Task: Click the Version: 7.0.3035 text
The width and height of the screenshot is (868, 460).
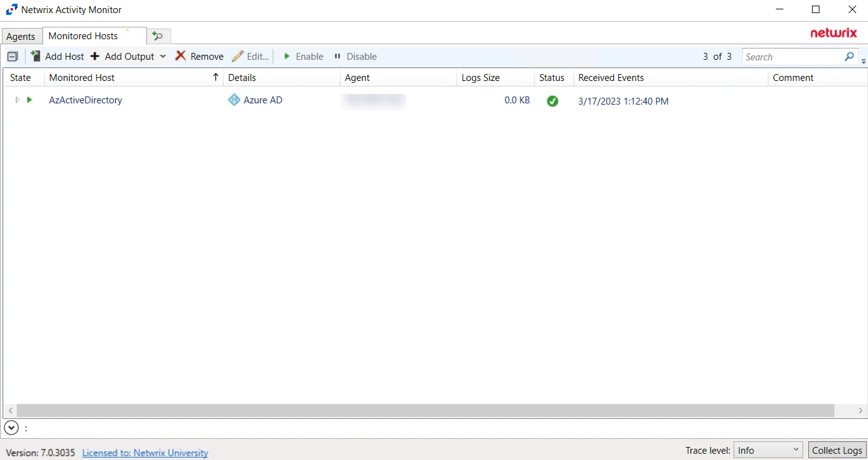Action: tap(40, 453)
